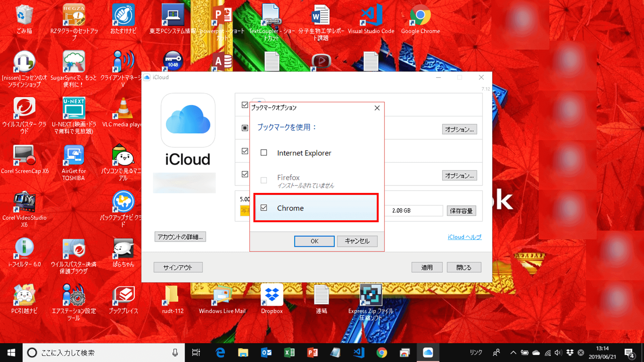Click the iCloud storage usage bar
The width and height of the screenshot is (644, 362).
coord(413,211)
